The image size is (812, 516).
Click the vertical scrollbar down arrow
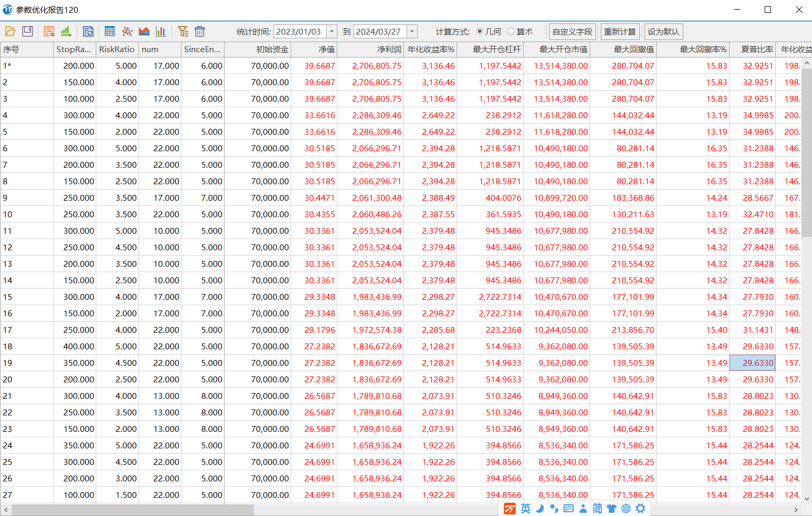pyautogui.click(x=807, y=499)
